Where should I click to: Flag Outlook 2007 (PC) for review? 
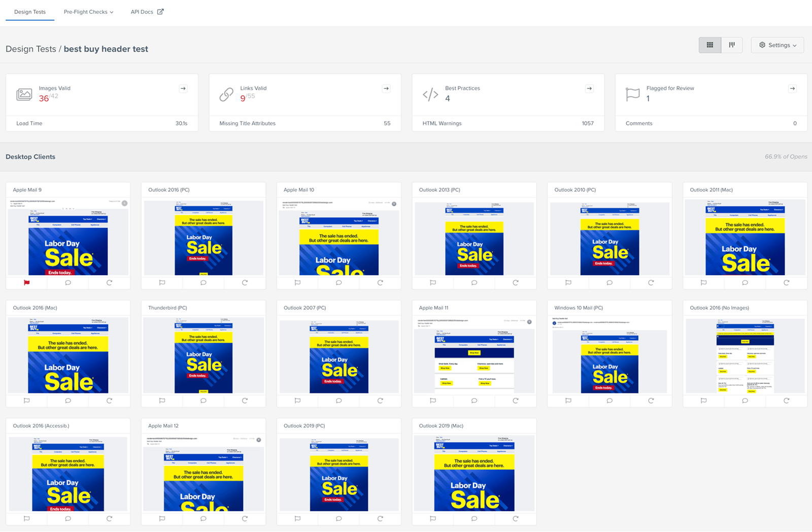coord(298,401)
